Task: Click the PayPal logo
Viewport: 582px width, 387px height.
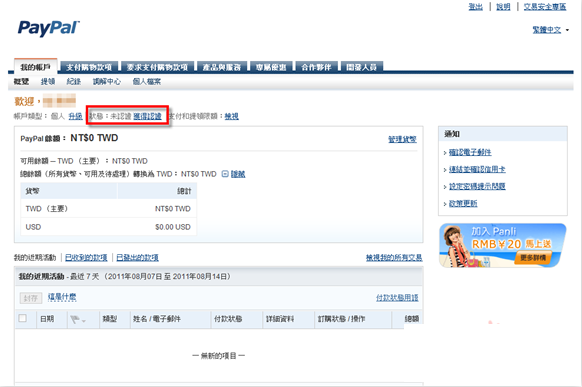Action: pos(49,28)
